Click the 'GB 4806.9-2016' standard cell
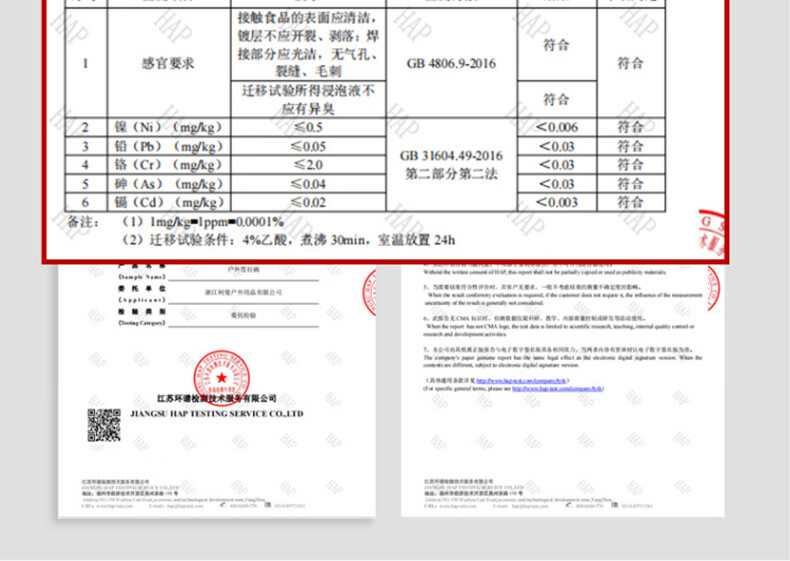 click(451, 63)
